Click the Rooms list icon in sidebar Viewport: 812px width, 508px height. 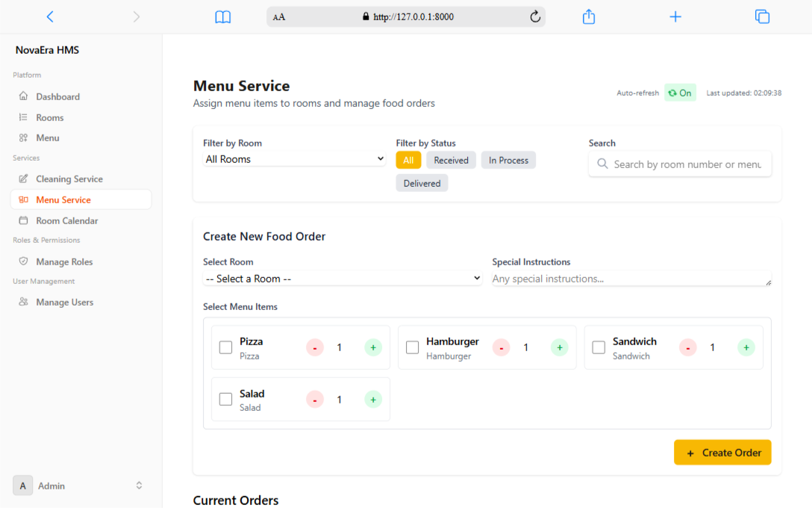pos(23,117)
